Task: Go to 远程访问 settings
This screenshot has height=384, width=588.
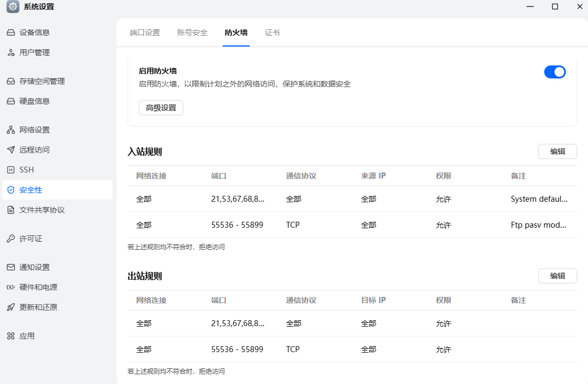Action: [x=32, y=149]
